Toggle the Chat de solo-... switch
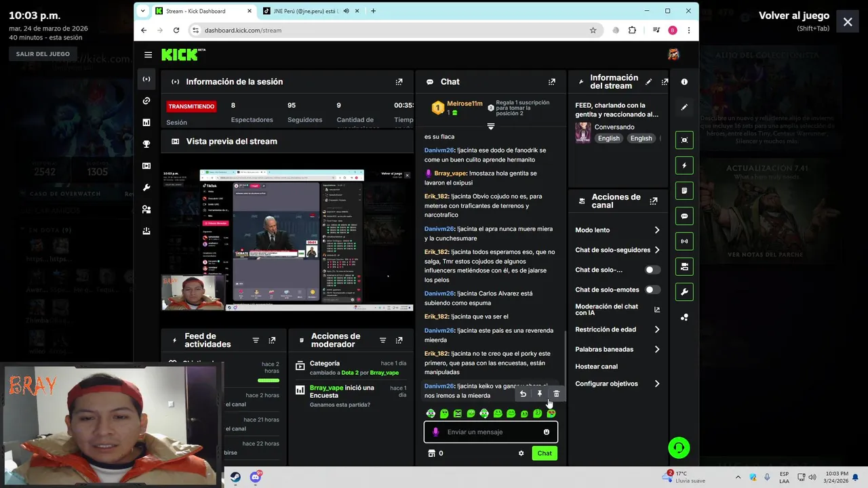This screenshot has width=868, height=488. tap(652, 270)
